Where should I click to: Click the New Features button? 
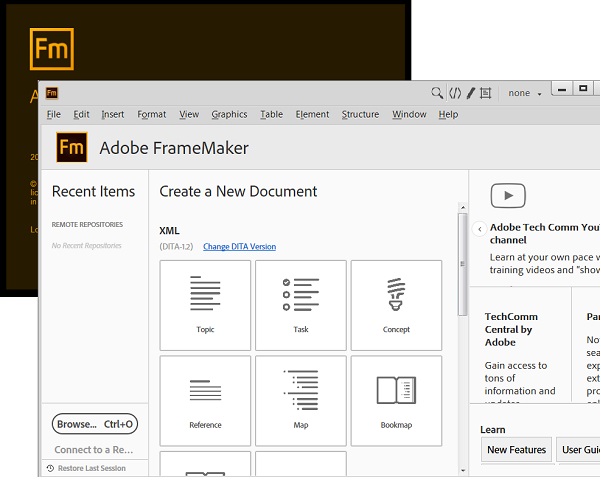pos(516,450)
